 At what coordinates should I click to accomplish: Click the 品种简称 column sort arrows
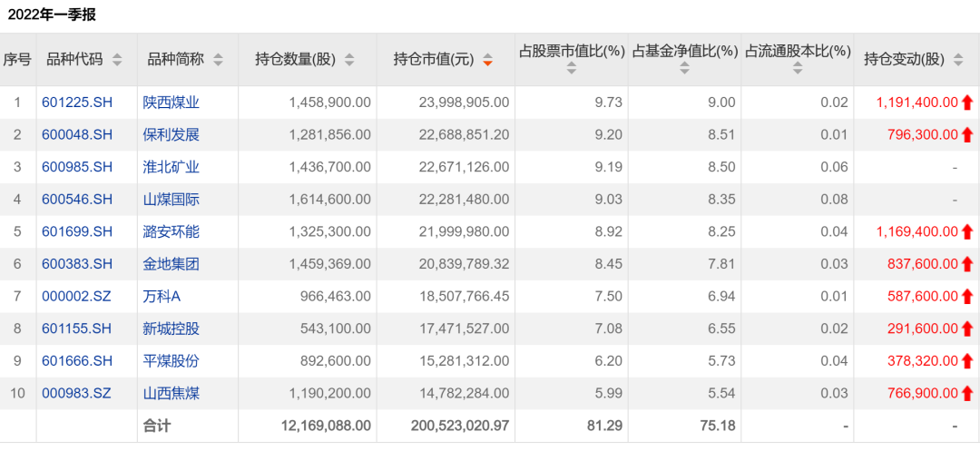[218, 60]
